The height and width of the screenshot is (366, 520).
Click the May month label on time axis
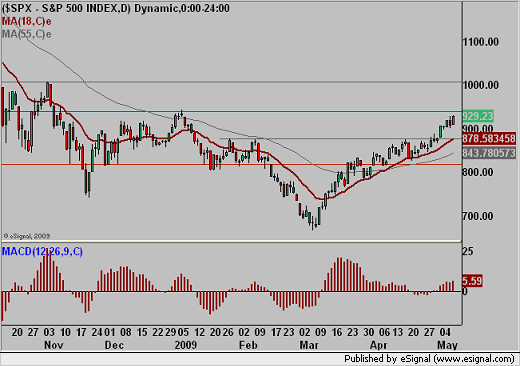[x=448, y=345]
